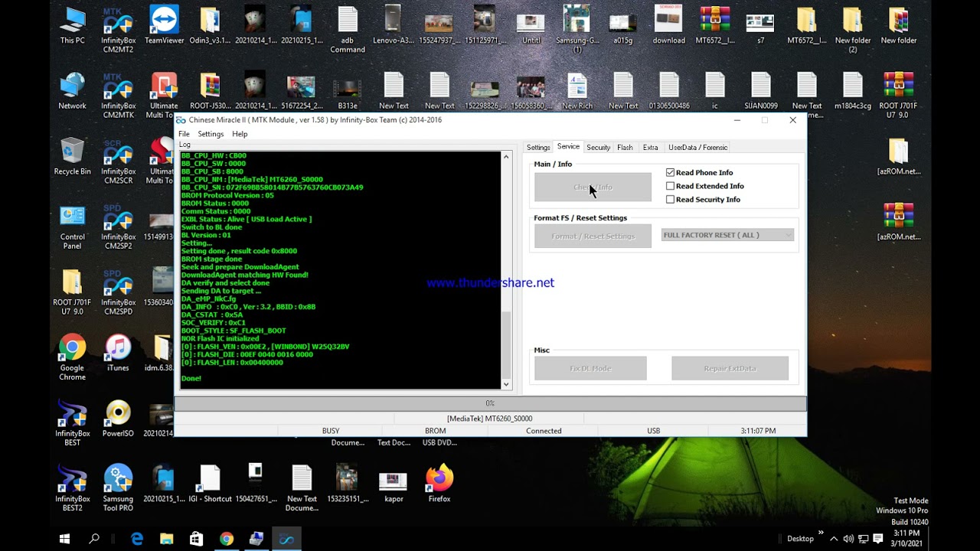
Task: Click the log scrollbar up arrow
Action: click(506, 156)
